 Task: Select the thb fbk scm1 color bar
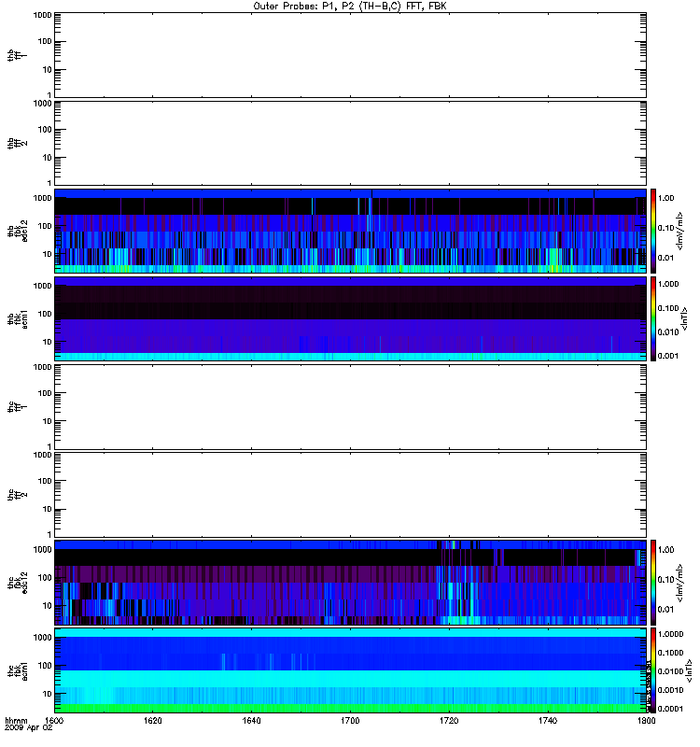tap(653, 318)
